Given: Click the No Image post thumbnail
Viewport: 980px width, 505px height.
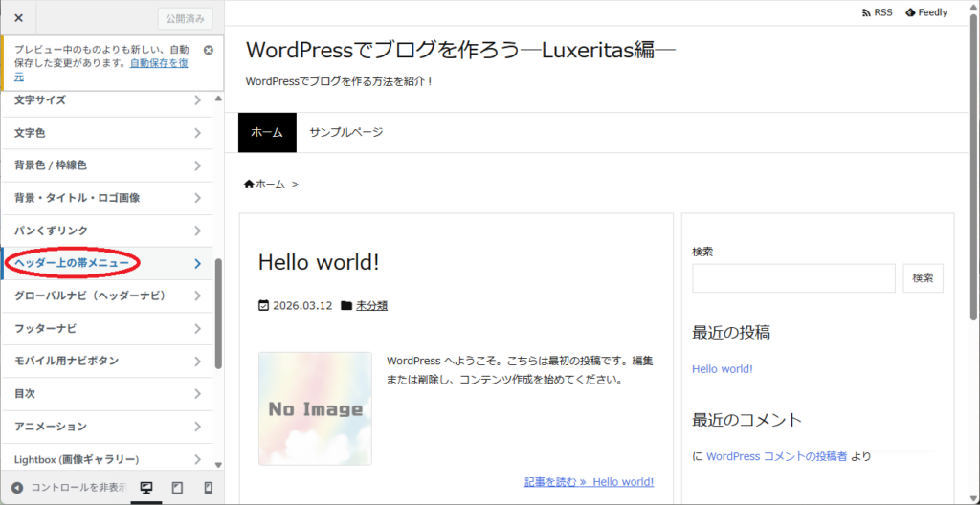Looking at the screenshot, I should [315, 408].
